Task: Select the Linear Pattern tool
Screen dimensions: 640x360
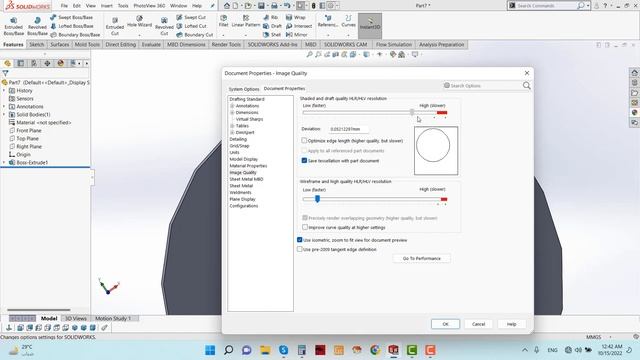Action: 245,21
